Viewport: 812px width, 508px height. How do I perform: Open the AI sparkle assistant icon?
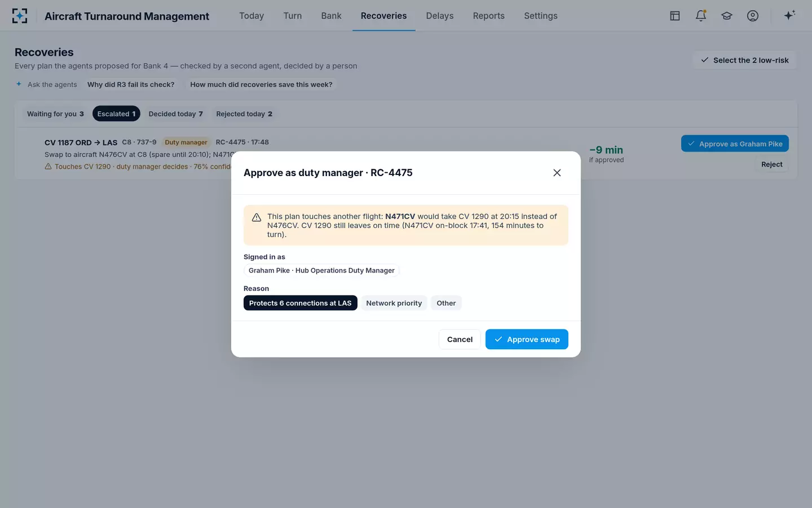tap(789, 15)
